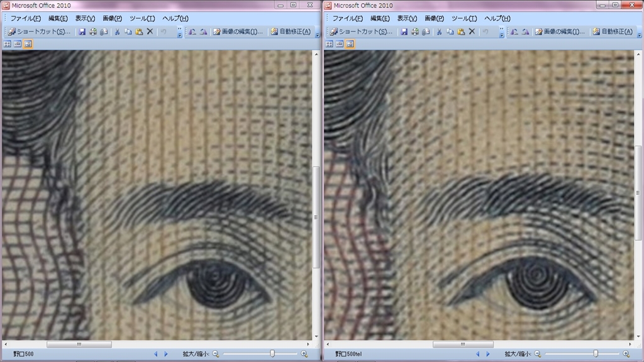Send picture by mail icon, right window
644x362 pixels.
(x=426, y=31)
